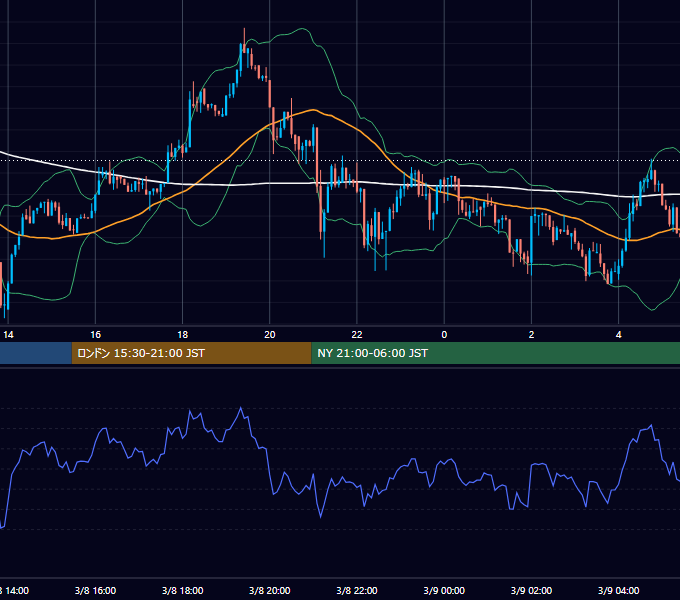Click hour label 2 on price chart axis
Screen dimensions: 680x600
[531, 335]
